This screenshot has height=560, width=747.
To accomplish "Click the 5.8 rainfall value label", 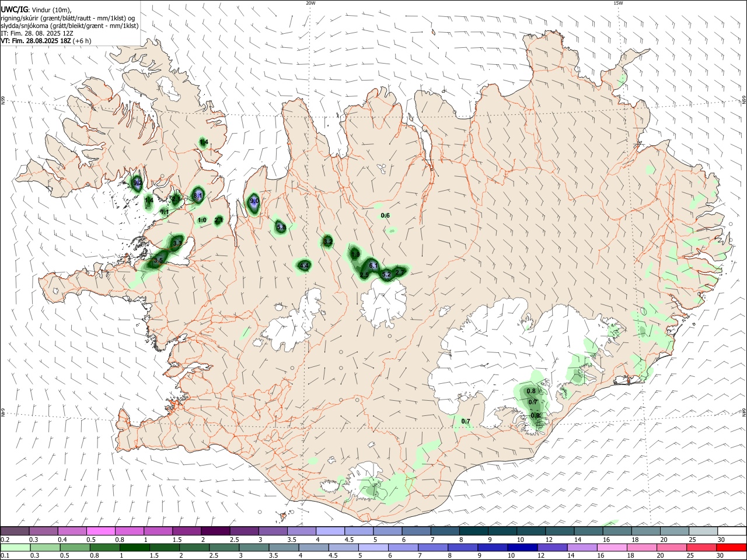I will pyautogui.click(x=281, y=227).
